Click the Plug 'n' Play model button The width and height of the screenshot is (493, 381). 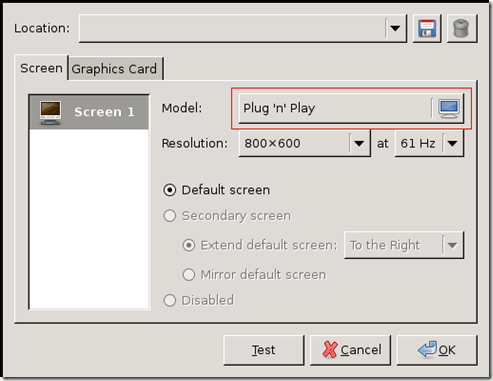point(351,108)
